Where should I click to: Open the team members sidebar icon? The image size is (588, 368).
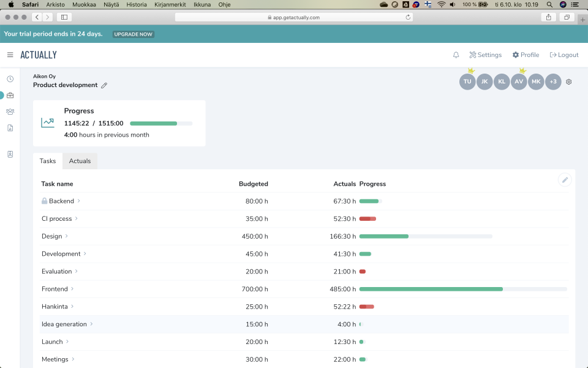coord(9,112)
